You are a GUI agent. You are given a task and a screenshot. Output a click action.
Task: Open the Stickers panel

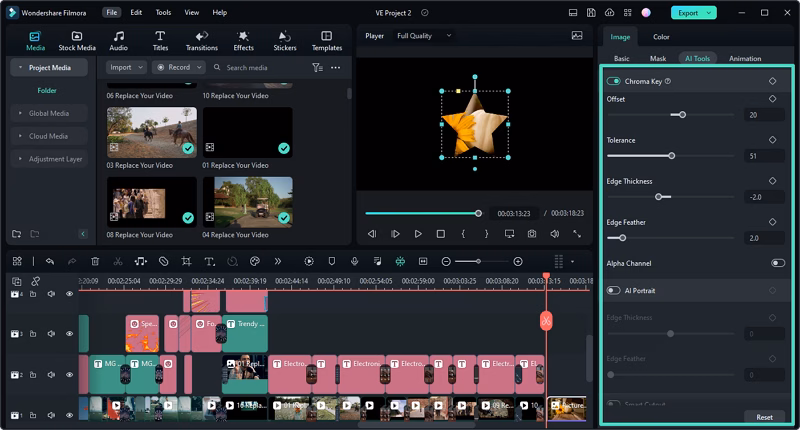(x=285, y=40)
